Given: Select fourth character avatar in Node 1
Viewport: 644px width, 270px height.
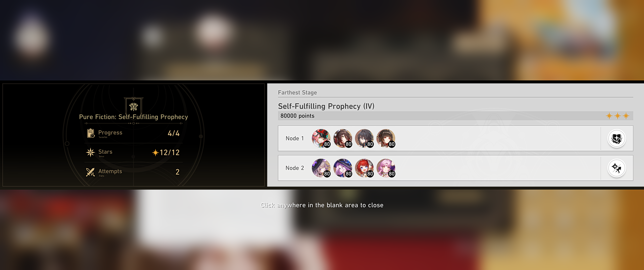Looking at the screenshot, I should coord(386,138).
